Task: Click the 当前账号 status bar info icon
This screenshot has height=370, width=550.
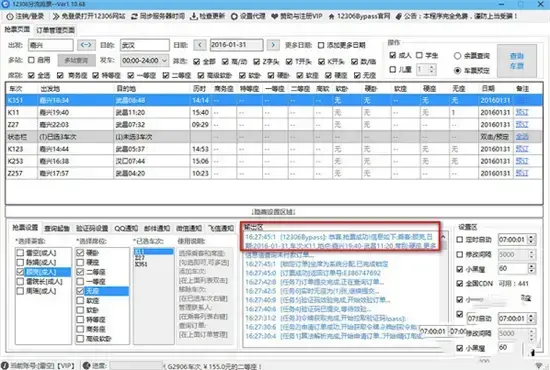Action: [4, 365]
